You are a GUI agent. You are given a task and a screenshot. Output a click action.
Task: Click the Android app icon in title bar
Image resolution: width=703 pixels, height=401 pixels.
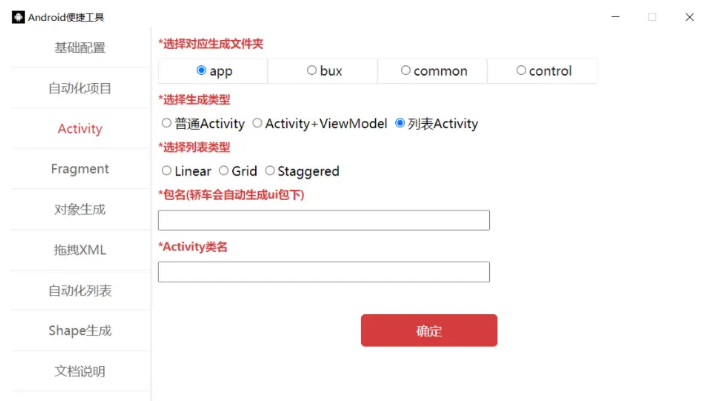pos(18,17)
